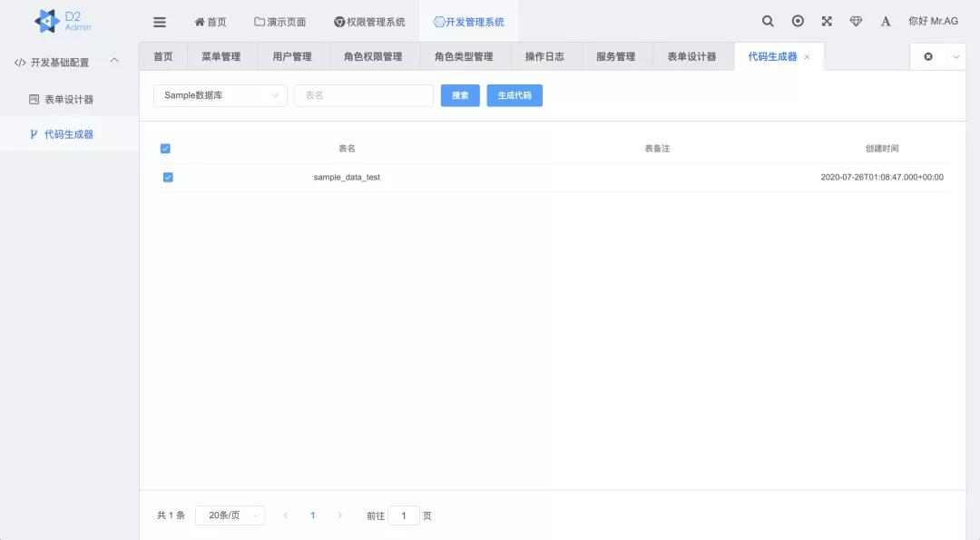
Task: Collapse the sidebar via the hamburger icon
Action: point(160,21)
